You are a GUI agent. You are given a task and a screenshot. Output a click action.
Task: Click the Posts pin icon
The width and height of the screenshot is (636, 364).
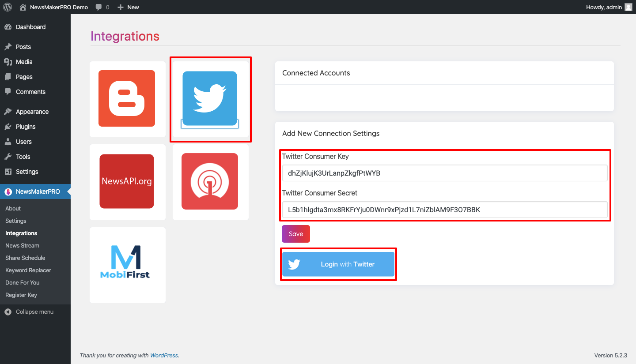pos(8,47)
